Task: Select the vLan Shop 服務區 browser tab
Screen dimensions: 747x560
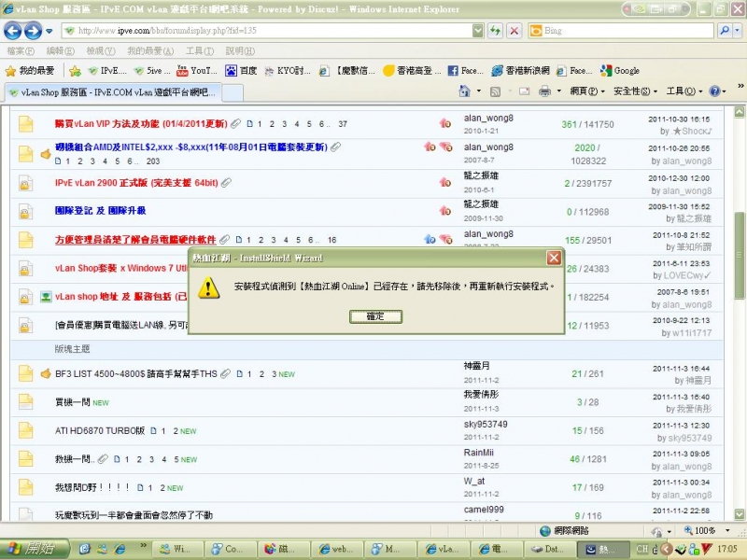Action: coord(110,91)
